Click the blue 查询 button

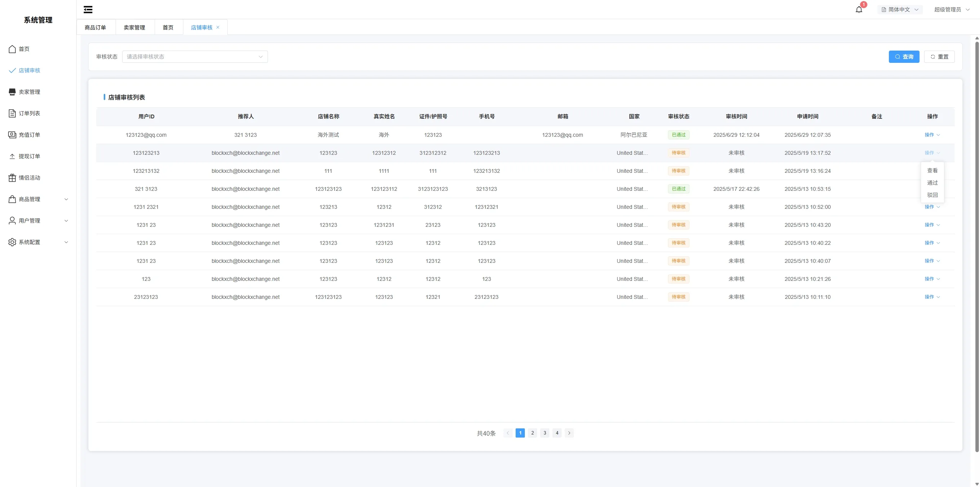pos(904,57)
